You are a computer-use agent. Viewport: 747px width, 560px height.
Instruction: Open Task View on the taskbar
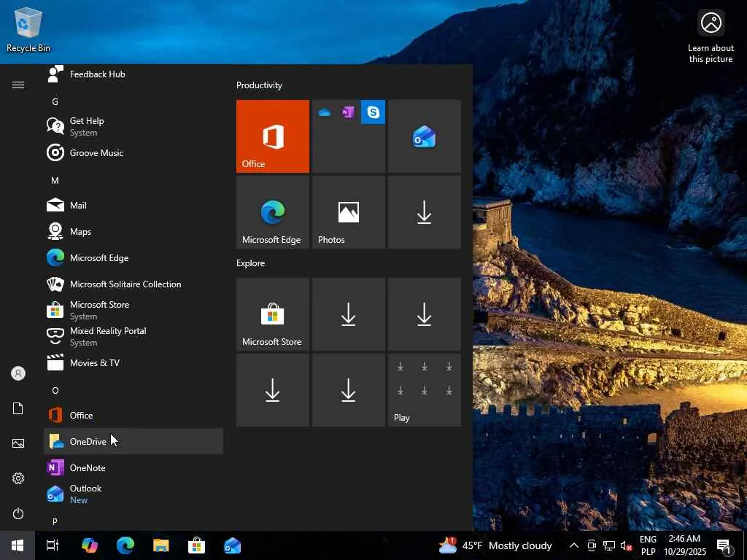point(53,545)
